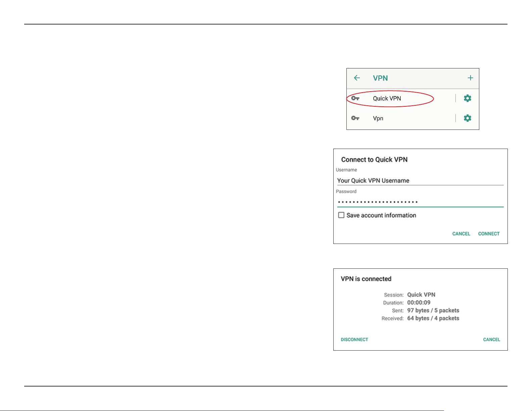Click DISCONNECT in VPN is connected dialog

[x=354, y=340]
